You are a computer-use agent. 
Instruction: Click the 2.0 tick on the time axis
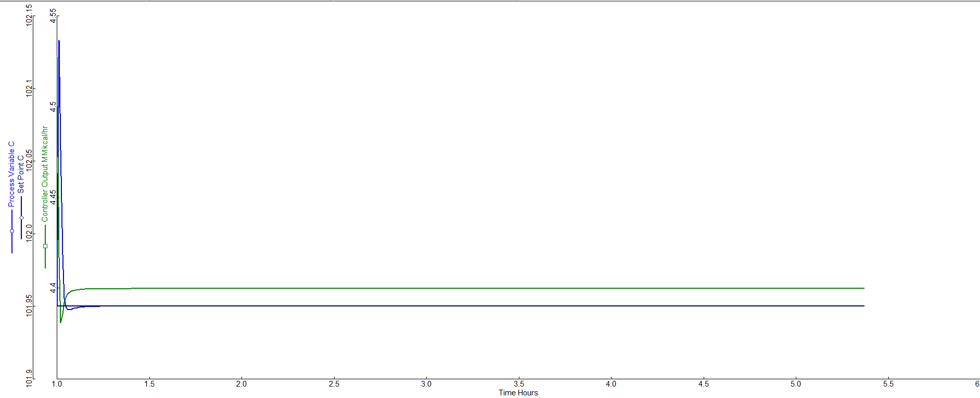[x=241, y=384]
